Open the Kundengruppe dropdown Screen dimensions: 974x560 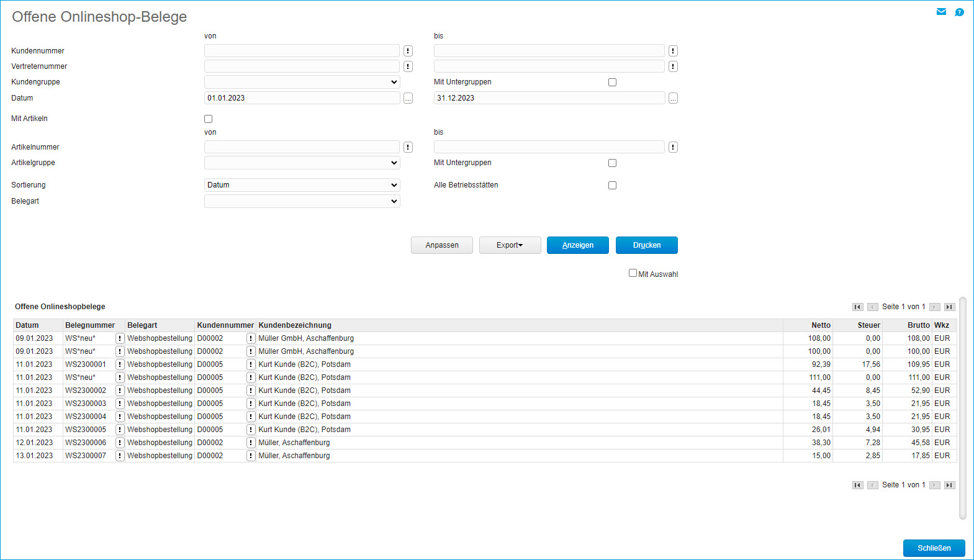click(x=302, y=82)
